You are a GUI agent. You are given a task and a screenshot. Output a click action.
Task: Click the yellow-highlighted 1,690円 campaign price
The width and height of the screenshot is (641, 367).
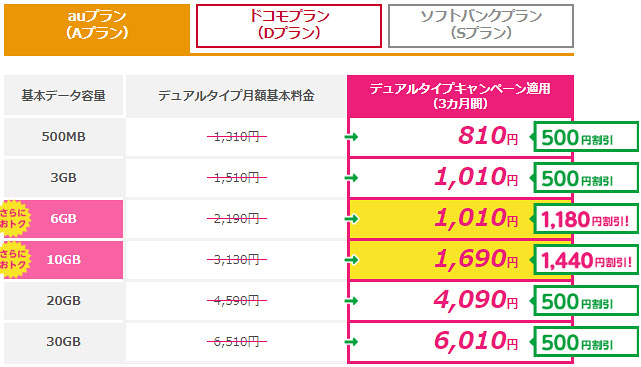(x=476, y=259)
